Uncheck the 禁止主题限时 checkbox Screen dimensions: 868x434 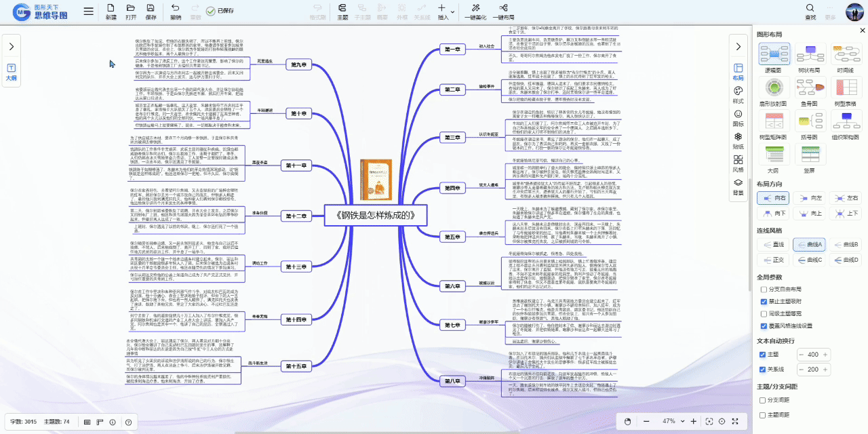tap(764, 301)
